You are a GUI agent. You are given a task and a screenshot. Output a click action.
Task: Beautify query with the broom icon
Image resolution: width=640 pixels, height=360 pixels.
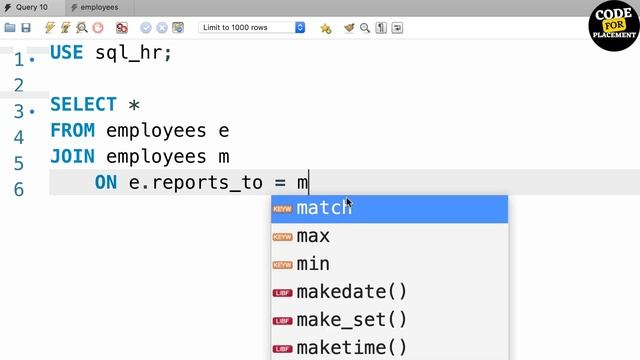(349, 28)
